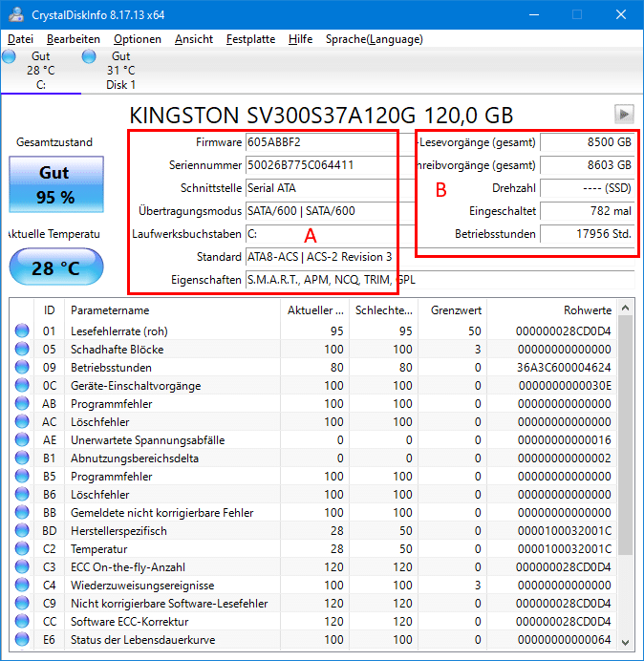The width and height of the screenshot is (644, 661).
Task: Click scrollbar down arrow in SMART list
Action: click(x=626, y=642)
